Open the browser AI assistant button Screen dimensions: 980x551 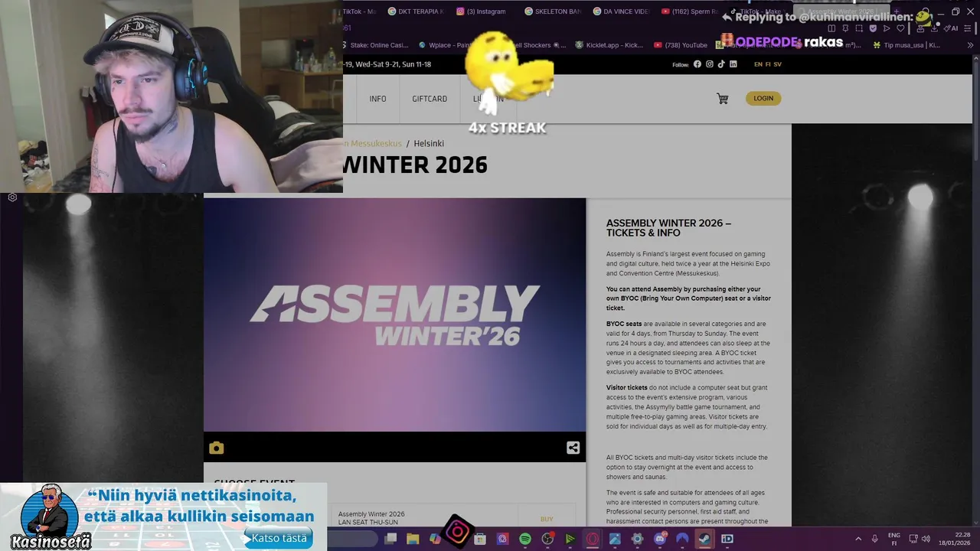[950, 28]
